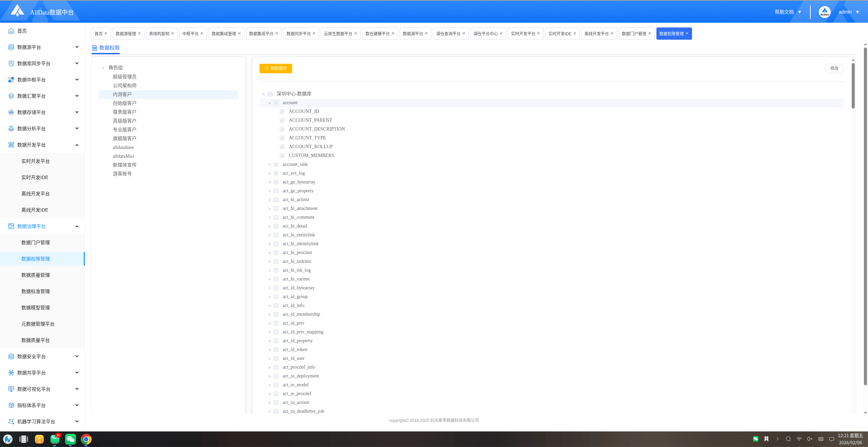Select the 旗舰版客户 role
The width and height of the screenshot is (868, 447).
click(x=124, y=138)
